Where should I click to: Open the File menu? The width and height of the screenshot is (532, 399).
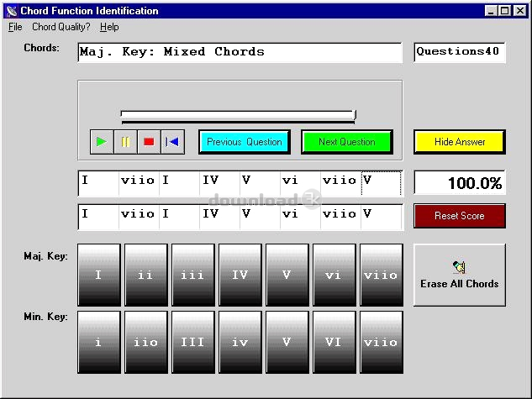coord(15,27)
